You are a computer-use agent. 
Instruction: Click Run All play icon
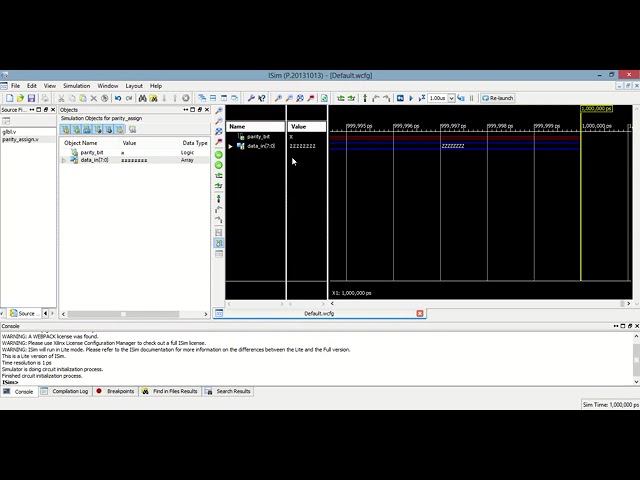(x=411, y=98)
